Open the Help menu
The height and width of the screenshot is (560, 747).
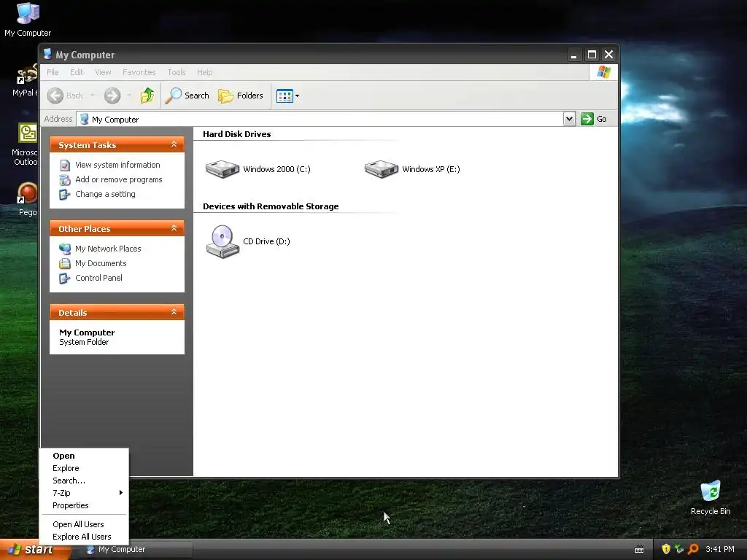pyautogui.click(x=205, y=72)
